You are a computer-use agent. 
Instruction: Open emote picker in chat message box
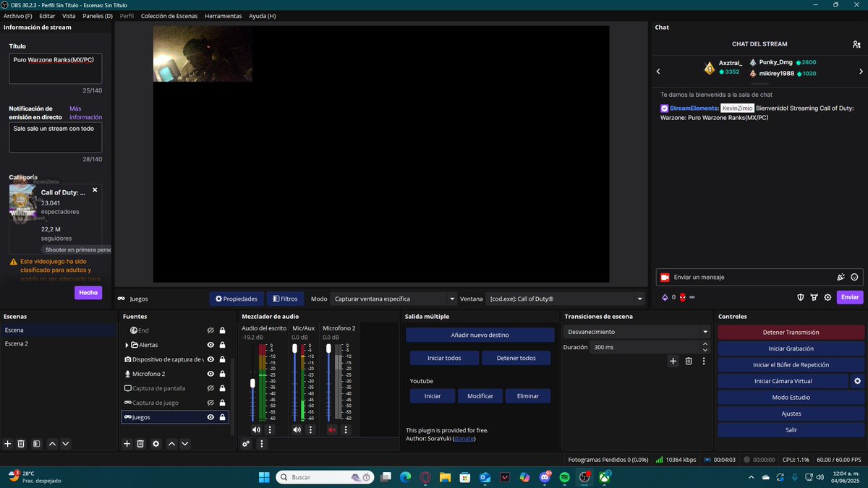click(854, 277)
